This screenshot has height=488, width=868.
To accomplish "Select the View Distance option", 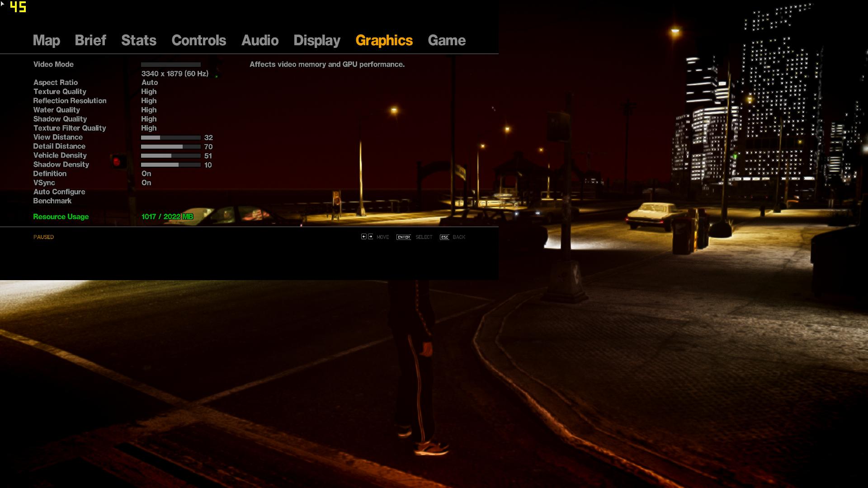I will coord(58,137).
